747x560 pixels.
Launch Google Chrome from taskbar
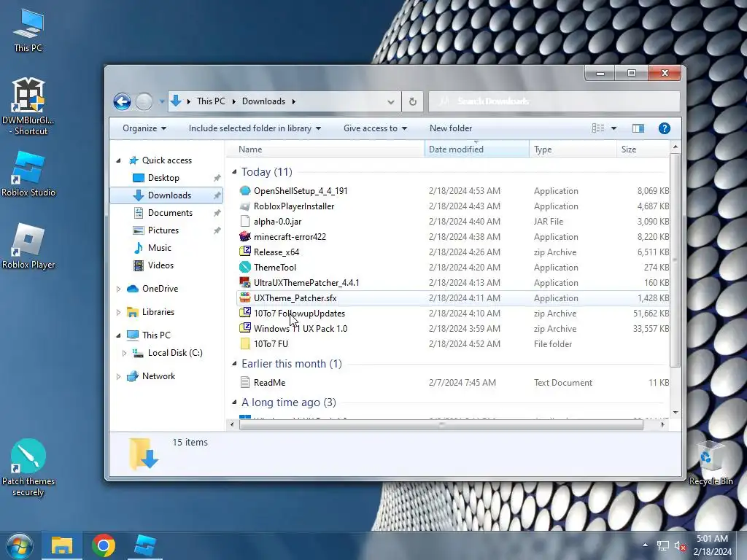tap(104, 545)
